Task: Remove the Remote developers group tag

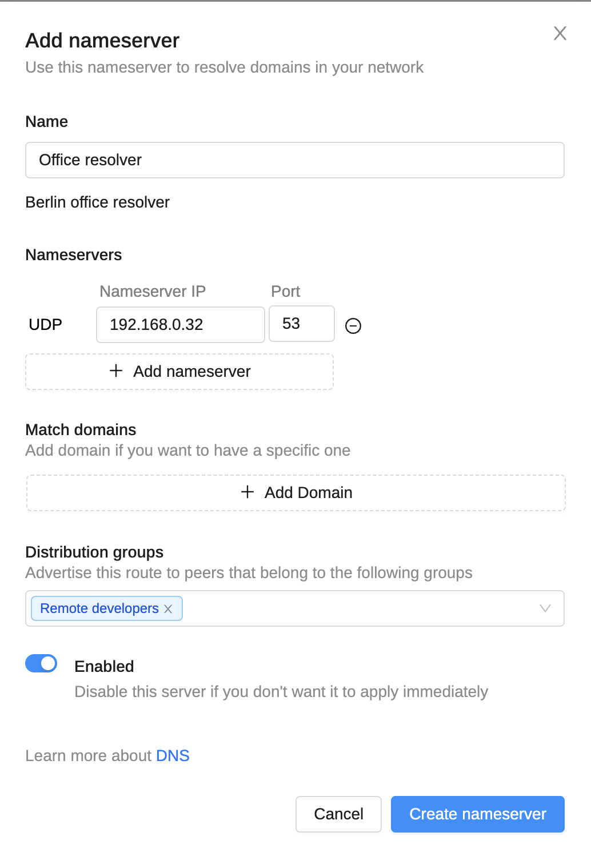Action: click(168, 609)
